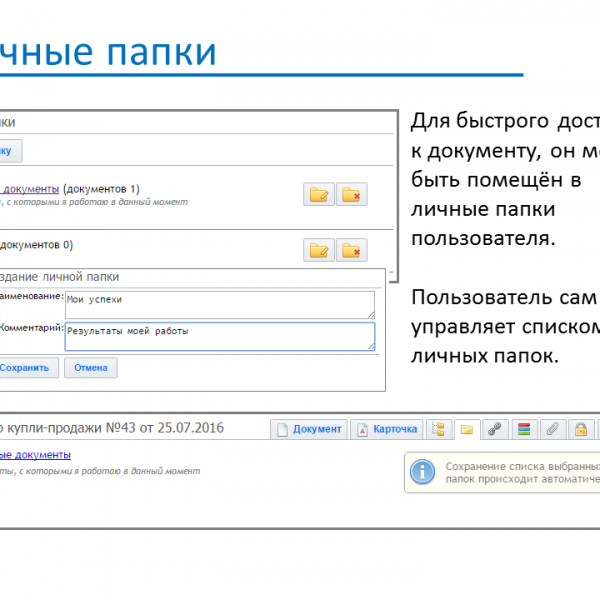Edit the folder containing 1 document
This screenshot has height=600, width=600.
(x=319, y=195)
